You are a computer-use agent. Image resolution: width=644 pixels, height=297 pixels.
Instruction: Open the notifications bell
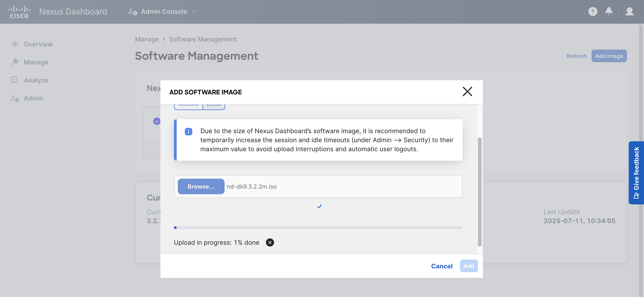pyautogui.click(x=609, y=11)
